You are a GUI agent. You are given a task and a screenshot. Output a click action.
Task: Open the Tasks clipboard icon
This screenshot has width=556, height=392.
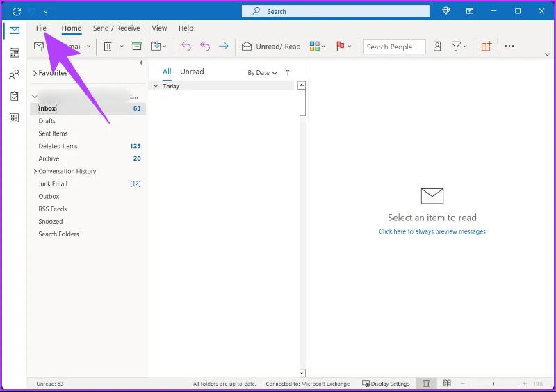[15, 96]
